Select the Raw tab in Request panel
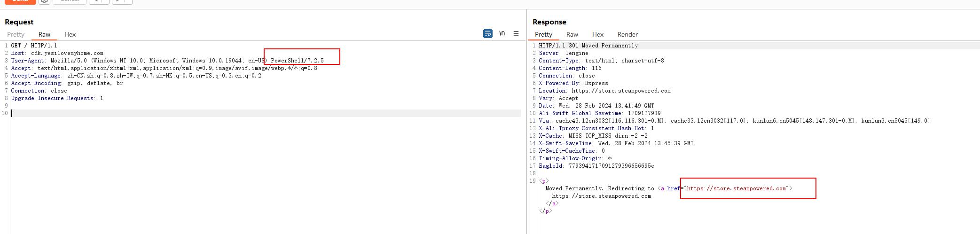The width and height of the screenshot is (980, 234). coord(44,34)
